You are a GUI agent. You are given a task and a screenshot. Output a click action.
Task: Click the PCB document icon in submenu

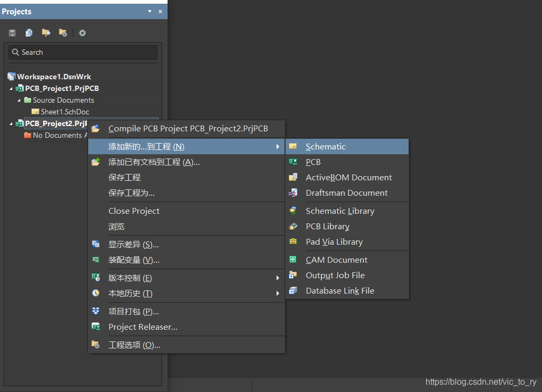coord(293,162)
